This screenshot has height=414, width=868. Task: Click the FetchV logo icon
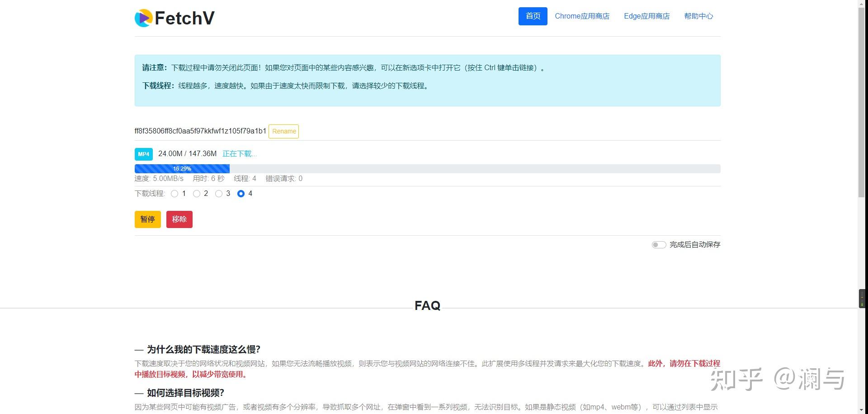click(x=143, y=18)
